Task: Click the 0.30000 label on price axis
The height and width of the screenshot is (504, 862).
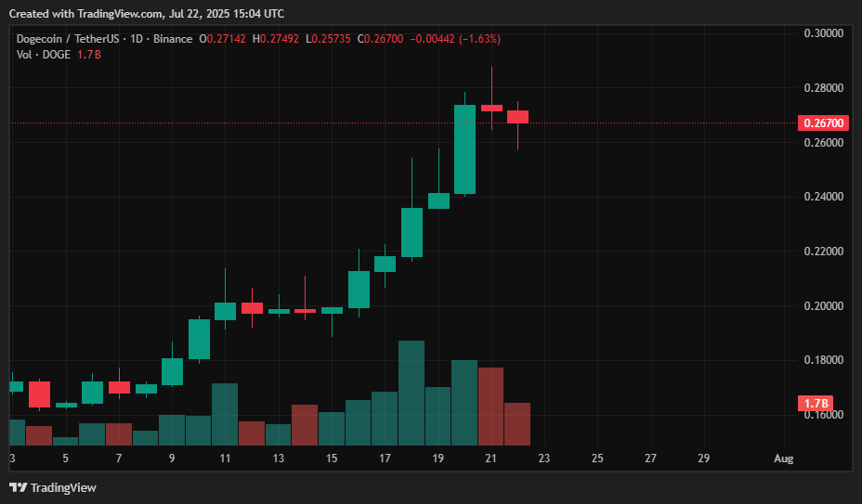Action: (822, 33)
